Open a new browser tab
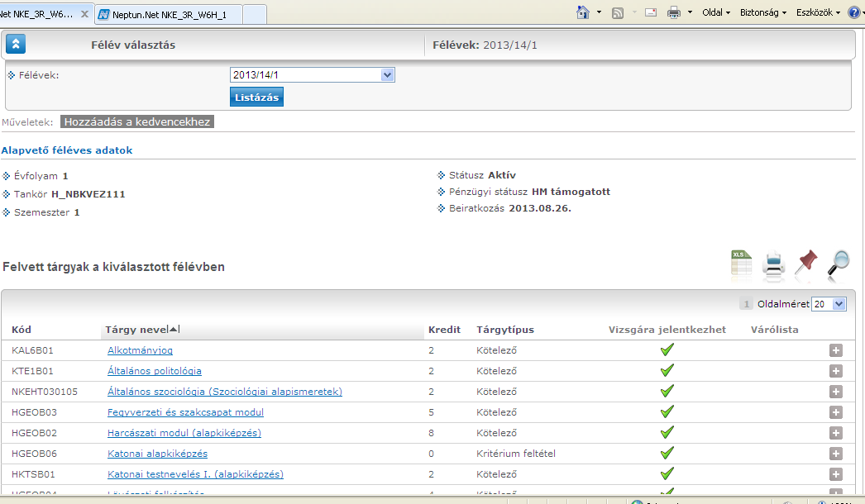This screenshot has width=865, height=504. tap(255, 14)
